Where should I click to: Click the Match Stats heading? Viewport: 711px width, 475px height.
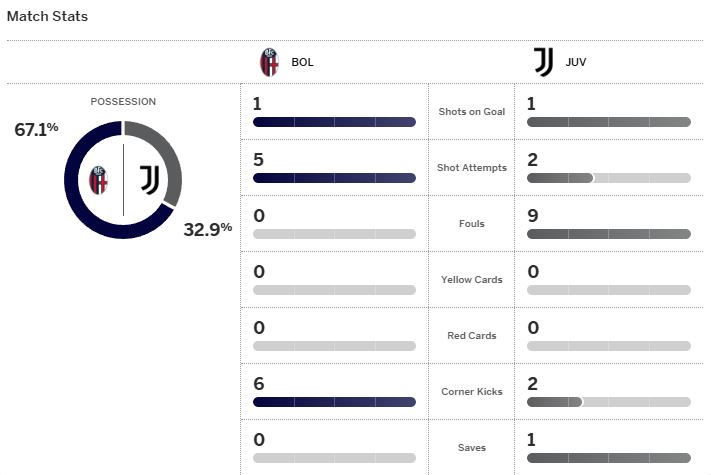[47, 16]
